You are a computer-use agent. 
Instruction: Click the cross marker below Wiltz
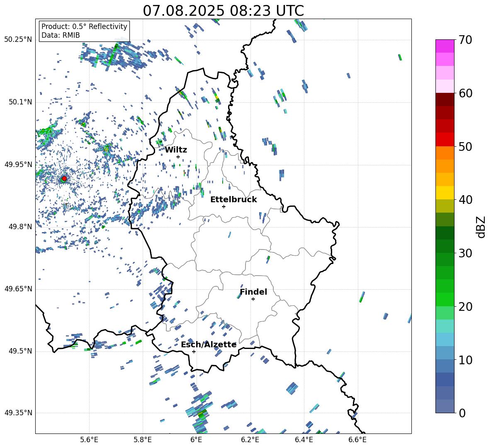[x=178, y=157]
